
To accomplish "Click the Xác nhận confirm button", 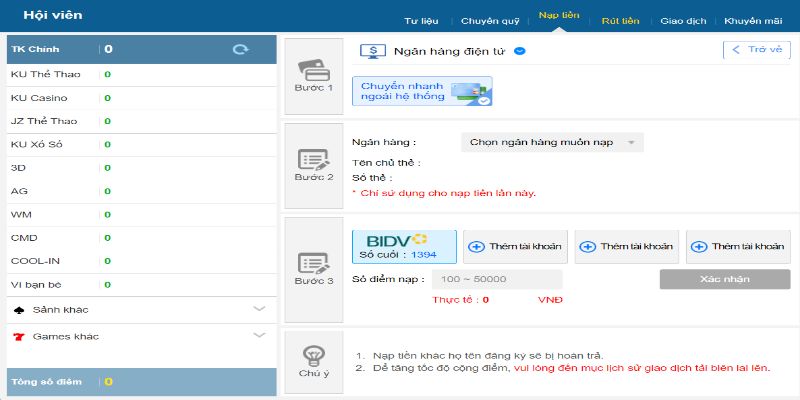I will tap(725, 279).
